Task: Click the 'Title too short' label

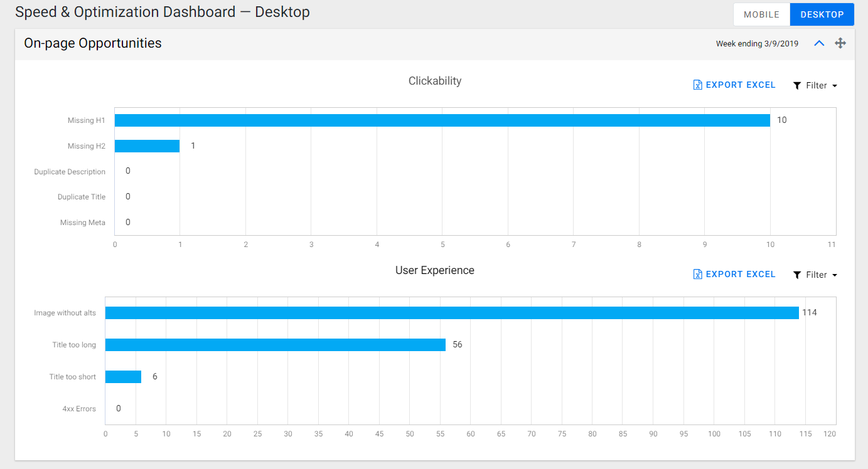Action: [73, 377]
